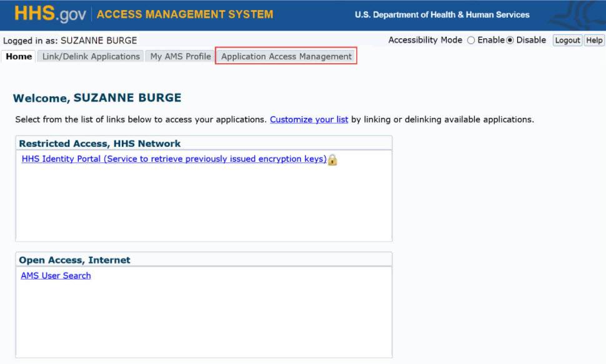This screenshot has height=364, width=606.
Task: Open the AMS User Search link
Action: (56, 276)
